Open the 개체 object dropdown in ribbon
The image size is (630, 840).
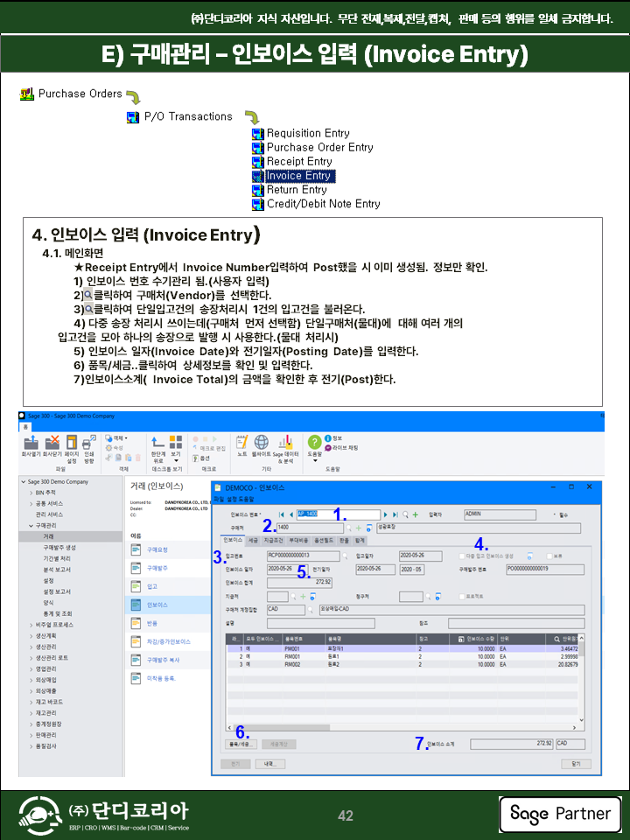pos(116,438)
